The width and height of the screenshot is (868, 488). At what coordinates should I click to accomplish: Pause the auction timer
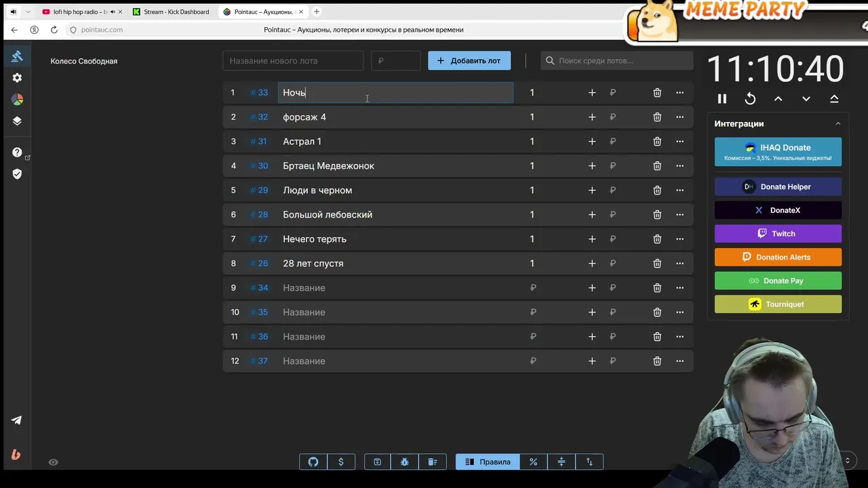point(722,99)
